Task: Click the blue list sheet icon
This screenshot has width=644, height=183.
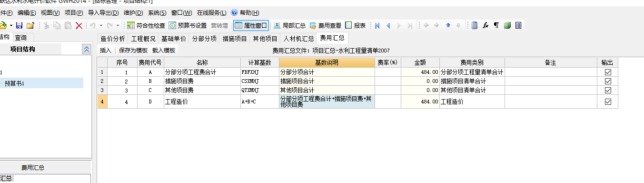Action: coord(518,25)
